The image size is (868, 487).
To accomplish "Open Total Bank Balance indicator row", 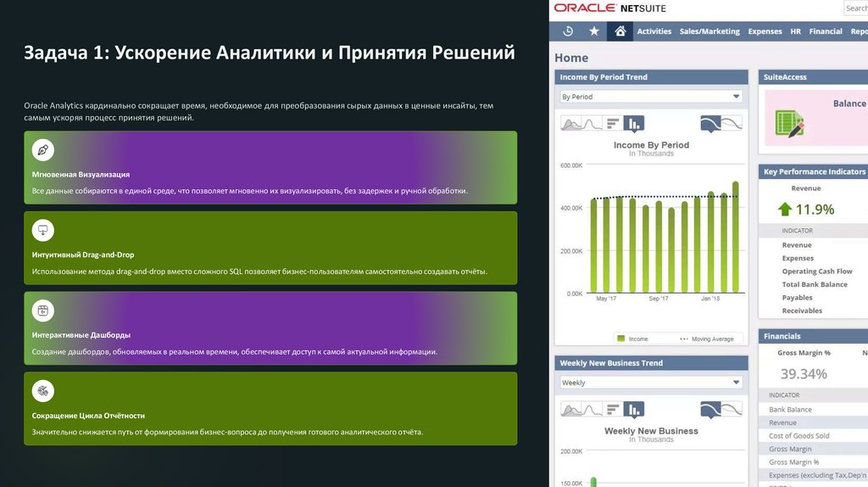I will click(x=815, y=284).
